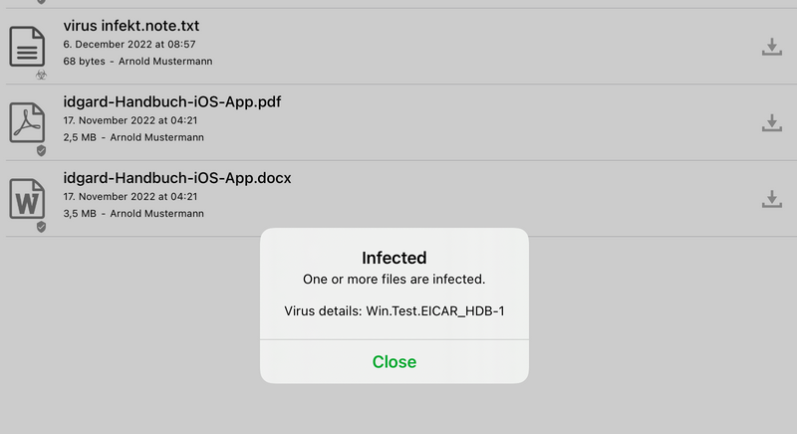
Task: Close the Infected alert dialog
Action: [394, 362]
